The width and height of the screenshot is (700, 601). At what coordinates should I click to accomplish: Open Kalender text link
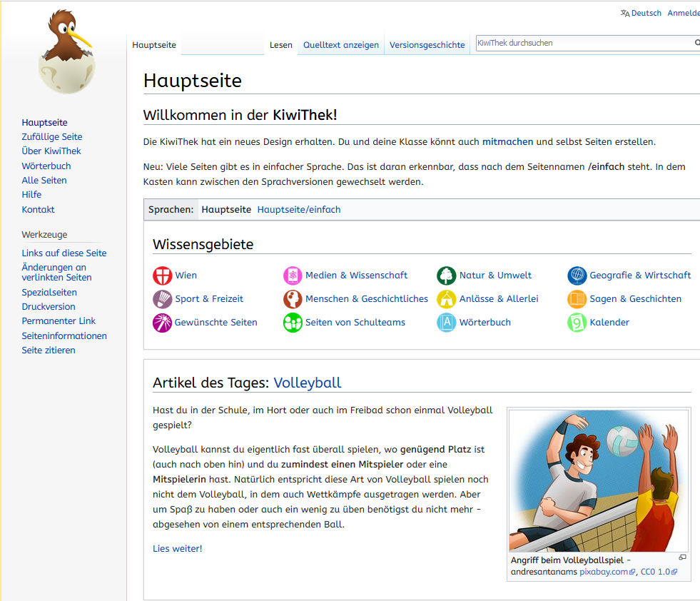(x=609, y=323)
